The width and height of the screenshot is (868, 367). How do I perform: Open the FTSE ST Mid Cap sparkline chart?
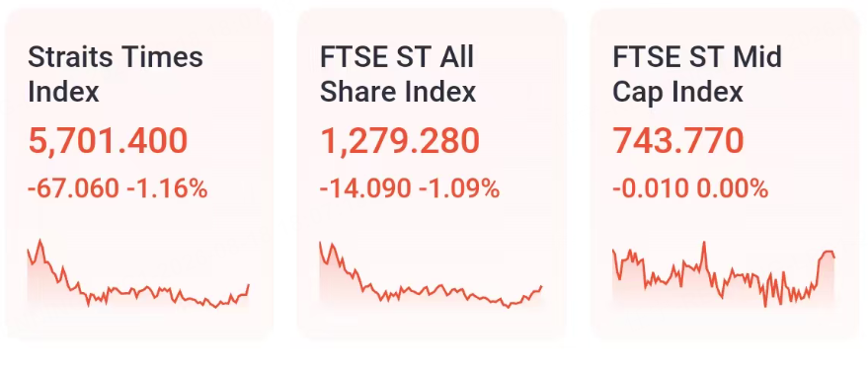pyautogui.click(x=723, y=274)
